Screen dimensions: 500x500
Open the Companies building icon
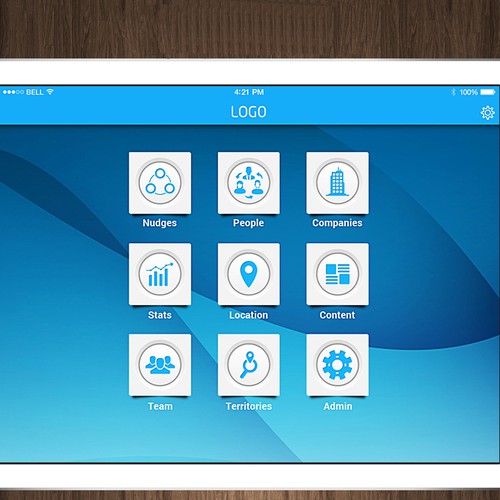point(337,183)
